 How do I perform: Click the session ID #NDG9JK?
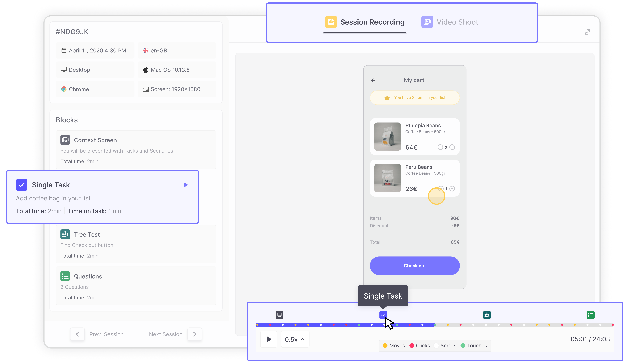[72, 32]
